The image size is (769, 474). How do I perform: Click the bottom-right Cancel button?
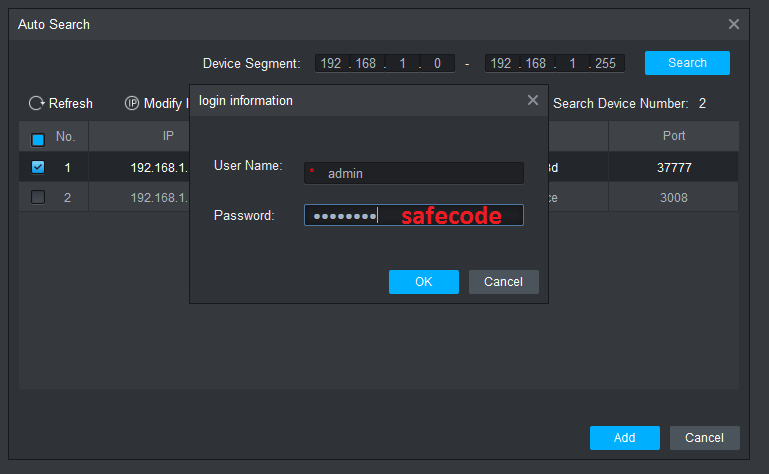pyautogui.click(x=704, y=438)
